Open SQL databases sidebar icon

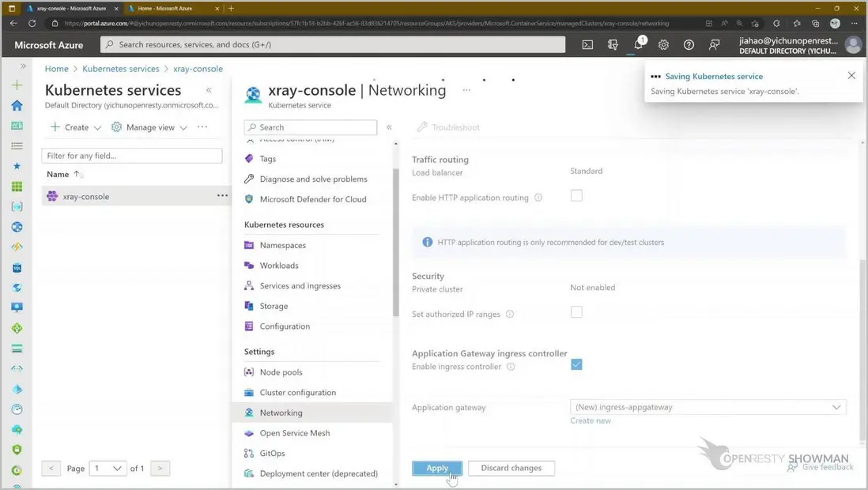[x=17, y=268]
